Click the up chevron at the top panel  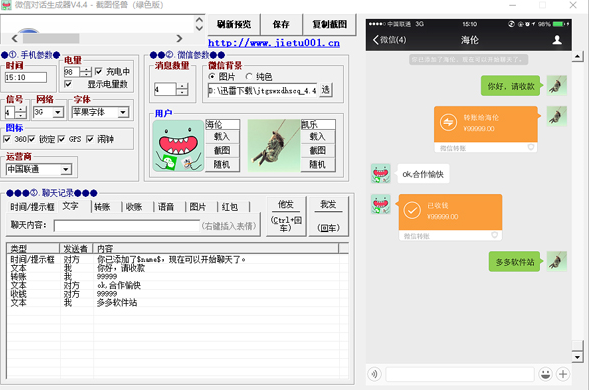coord(199,20)
